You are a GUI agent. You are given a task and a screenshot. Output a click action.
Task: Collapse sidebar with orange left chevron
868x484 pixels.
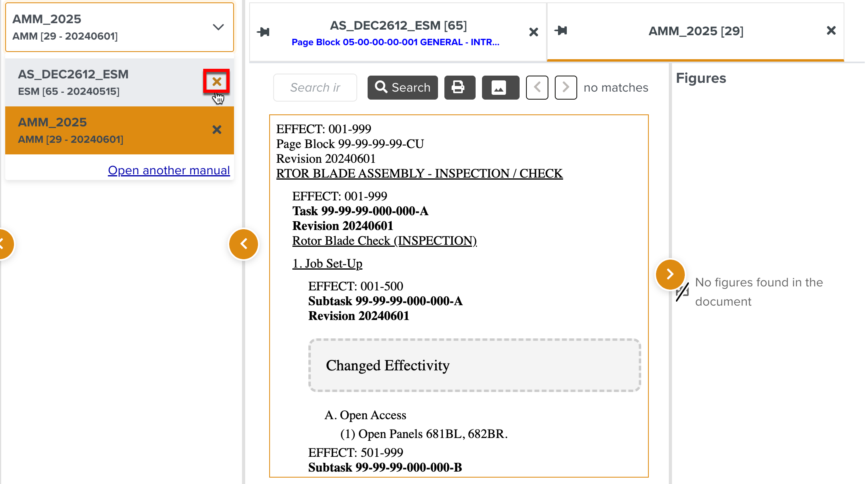point(243,244)
